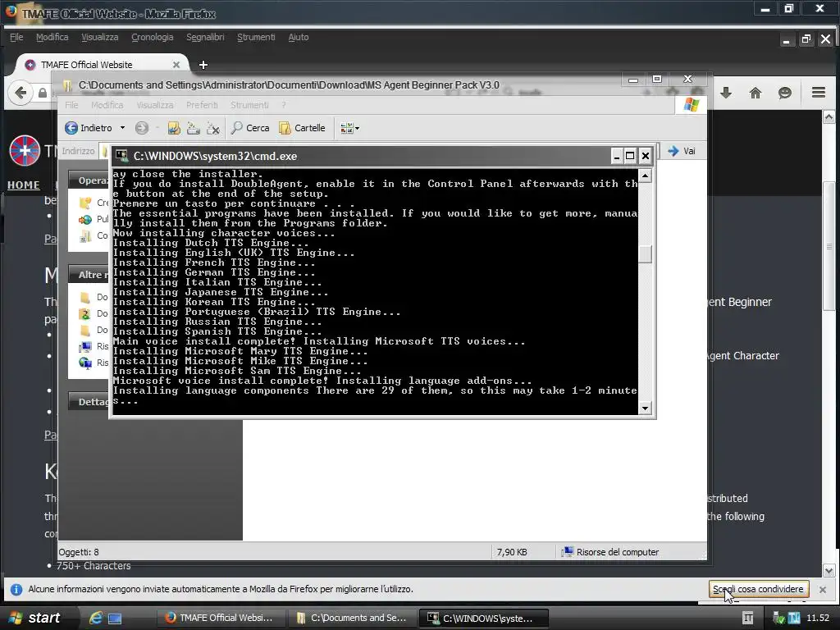Click the Explorer delete icon
This screenshot has height=630, width=840.
[x=213, y=128]
